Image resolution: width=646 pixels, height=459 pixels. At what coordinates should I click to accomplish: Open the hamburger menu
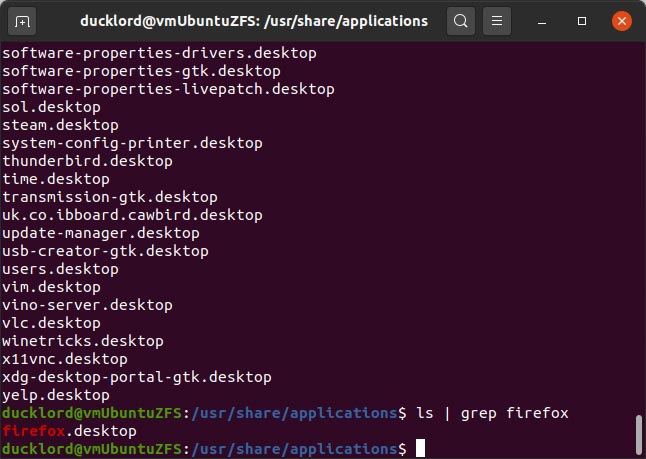tap(497, 21)
